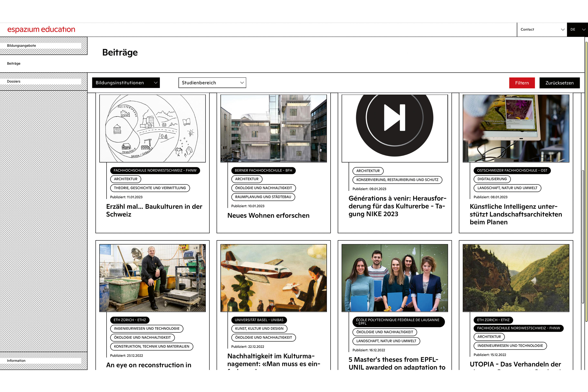This screenshot has height=392, width=588.
Task: Select Ökologie und Nachhaltigkeit tag on Neues Wohnen card
Action: pyautogui.click(x=264, y=188)
